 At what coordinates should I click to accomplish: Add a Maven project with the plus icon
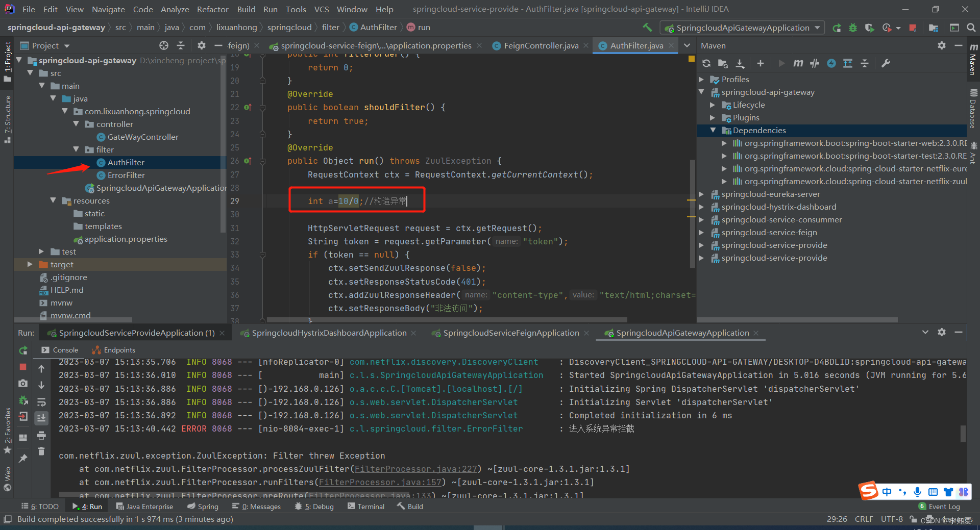pyautogui.click(x=761, y=63)
